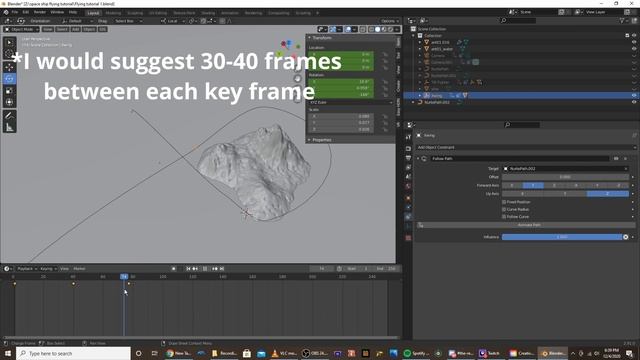Open the timeline Marker menu
The image size is (640, 360).
(79, 269)
